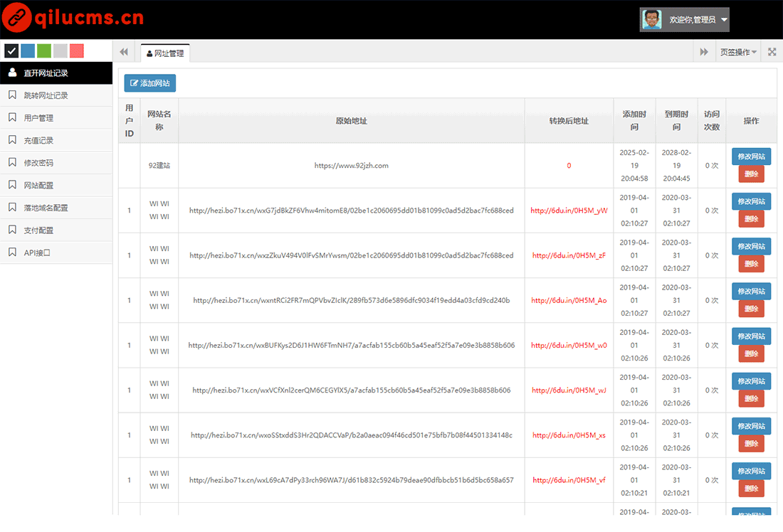Click the user icon beside 直开网址记录

[x=13, y=73]
